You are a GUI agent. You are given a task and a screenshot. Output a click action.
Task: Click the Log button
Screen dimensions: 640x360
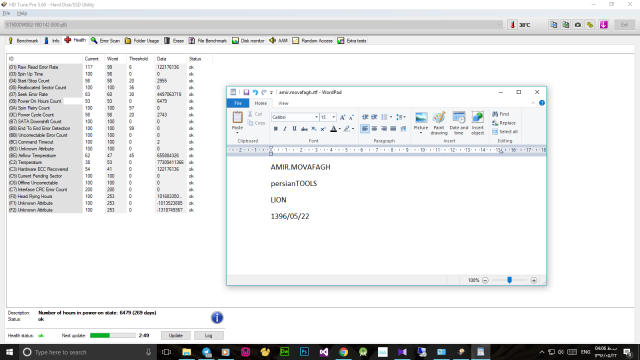209,336
